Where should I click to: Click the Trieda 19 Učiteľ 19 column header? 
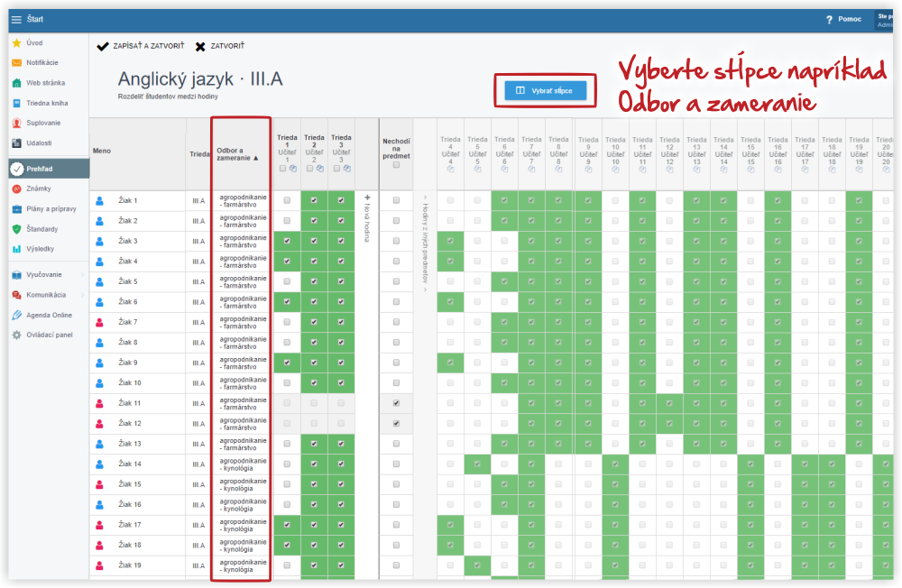859,154
